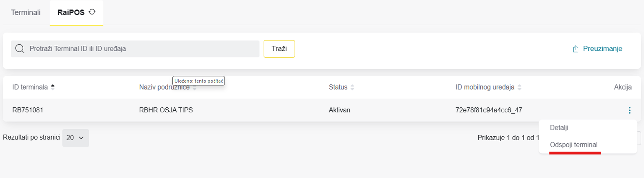Click the Traži search button
This screenshot has width=644, height=178.
click(x=279, y=49)
